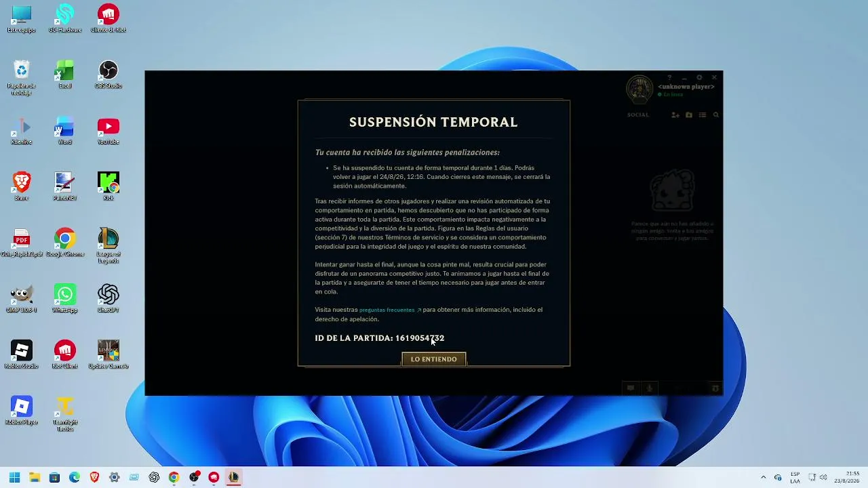Launch Roblox Studio desktop shortcut
Viewport: 868px width, 488px height.
[22, 354]
